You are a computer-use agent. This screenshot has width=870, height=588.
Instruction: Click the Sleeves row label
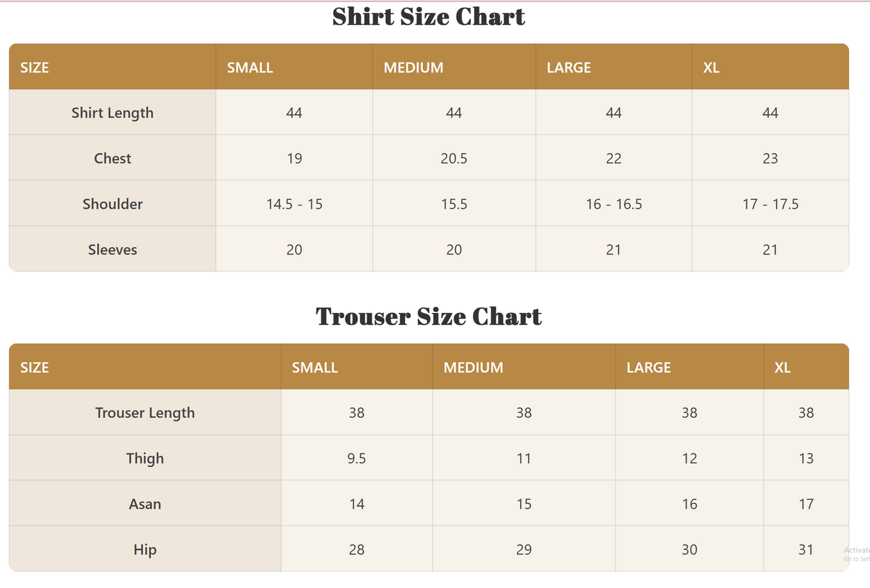click(x=112, y=250)
